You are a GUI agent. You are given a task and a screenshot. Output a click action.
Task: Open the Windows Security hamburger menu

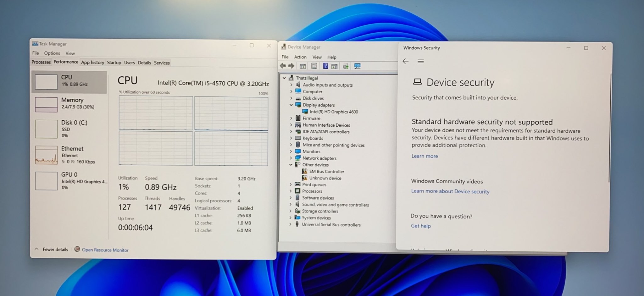[421, 61]
